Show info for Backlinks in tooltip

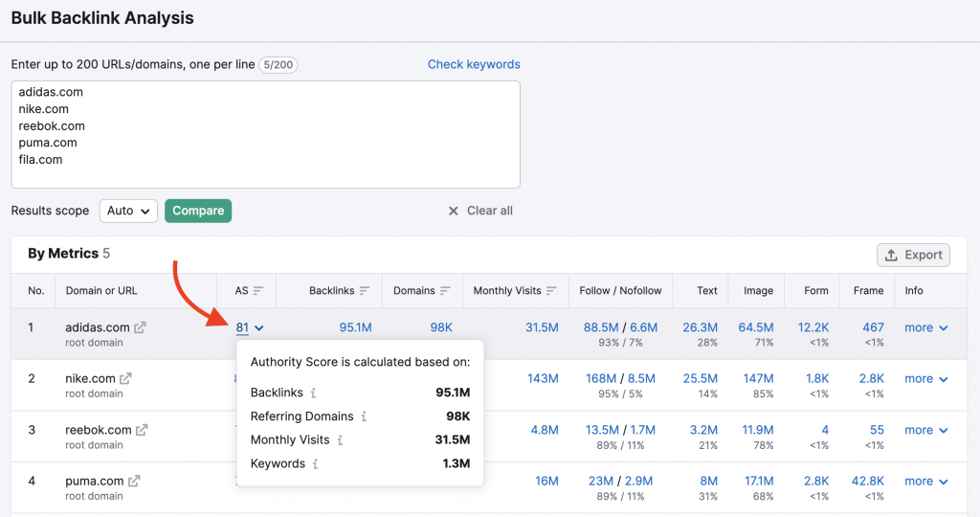coord(313,393)
